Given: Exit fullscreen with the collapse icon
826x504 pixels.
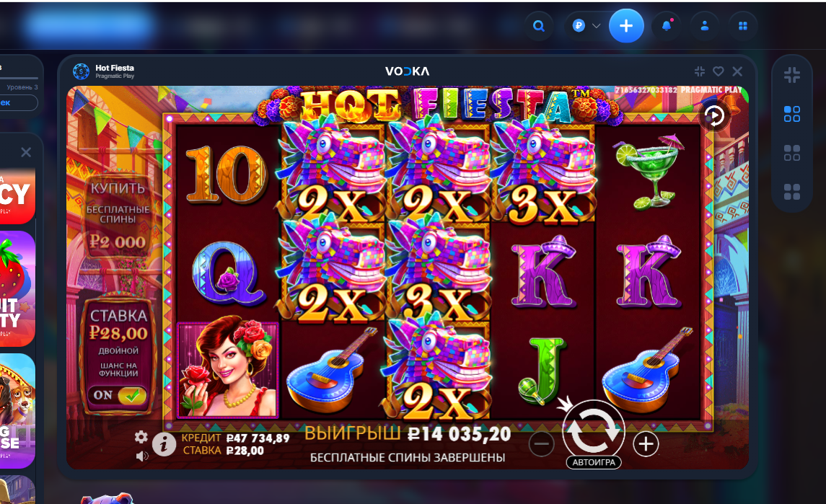Looking at the screenshot, I should [x=700, y=71].
